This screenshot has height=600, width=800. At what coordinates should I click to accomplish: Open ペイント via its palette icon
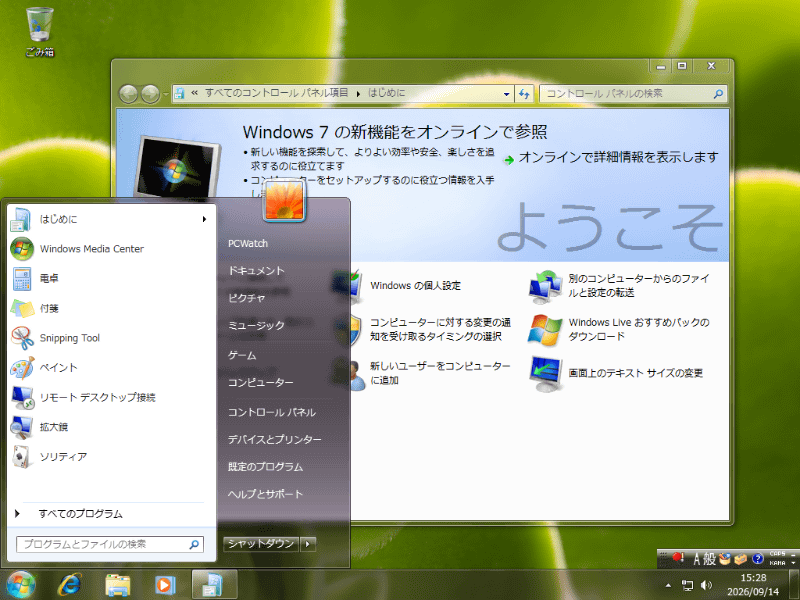[21, 367]
